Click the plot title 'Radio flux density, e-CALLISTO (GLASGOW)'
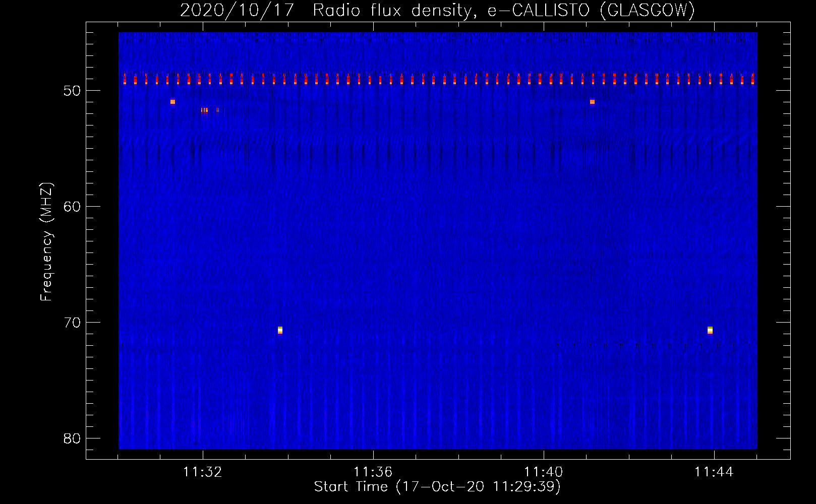 (x=504, y=11)
